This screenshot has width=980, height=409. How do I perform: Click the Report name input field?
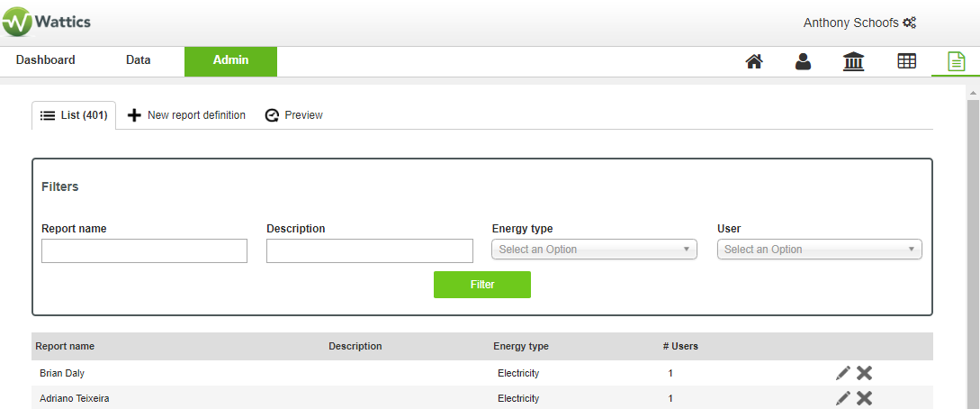coord(144,250)
